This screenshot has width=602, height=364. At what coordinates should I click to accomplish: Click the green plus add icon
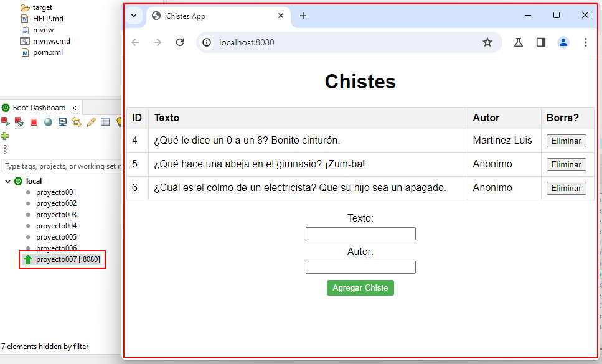click(5, 136)
